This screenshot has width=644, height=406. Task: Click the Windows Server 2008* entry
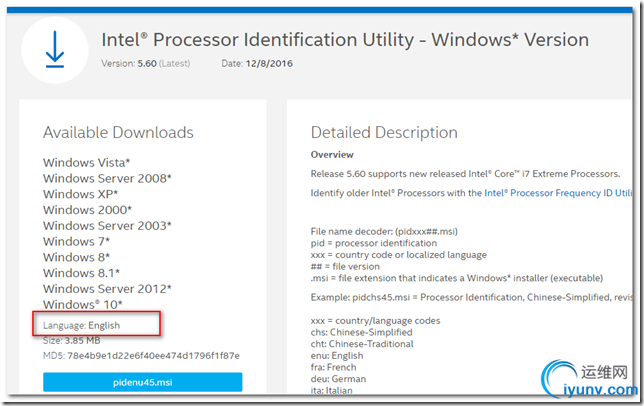pyautogui.click(x=107, y=178)
